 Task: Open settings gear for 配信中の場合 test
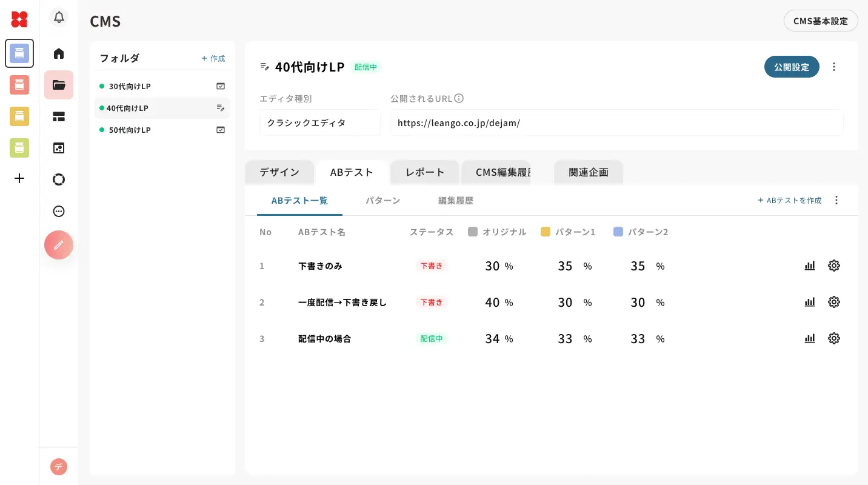pos(834,338)
